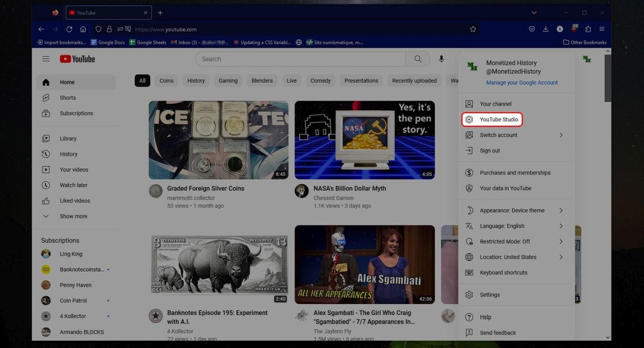Viewport: 644px width, 348px height.
Task: Start voice search with microphone icon
Action: click(441, 59)
